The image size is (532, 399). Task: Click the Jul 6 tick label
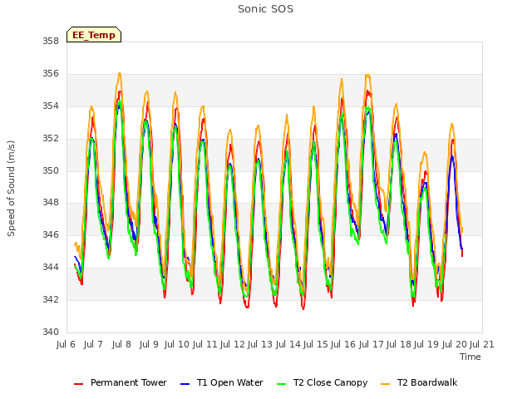click(x=66, y=344)
